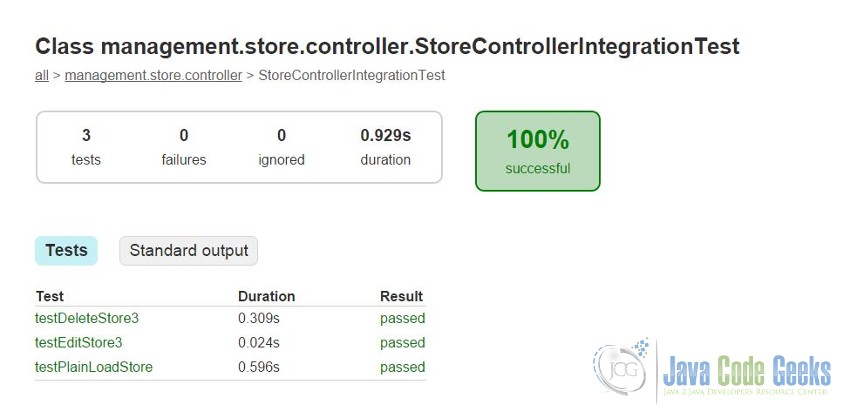850x418 pixels.
Task: Open the testPlainLoadStore test link
Action: click(94, 367)
